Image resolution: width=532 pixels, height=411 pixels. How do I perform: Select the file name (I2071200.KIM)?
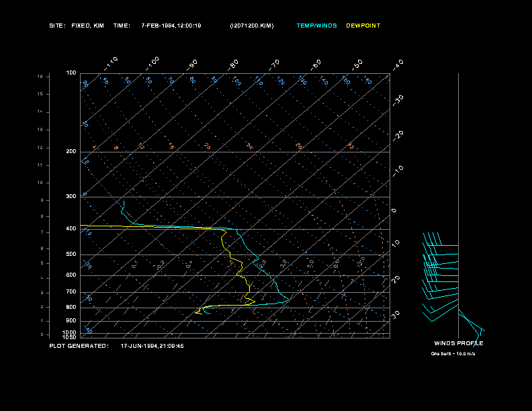tap(252, 26)
